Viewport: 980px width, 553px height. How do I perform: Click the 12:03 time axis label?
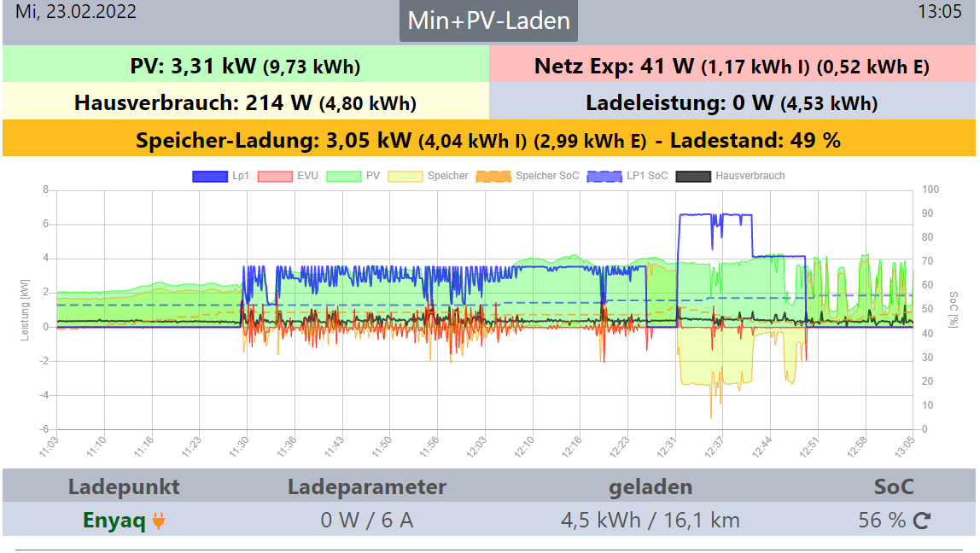tap(477, 447)
